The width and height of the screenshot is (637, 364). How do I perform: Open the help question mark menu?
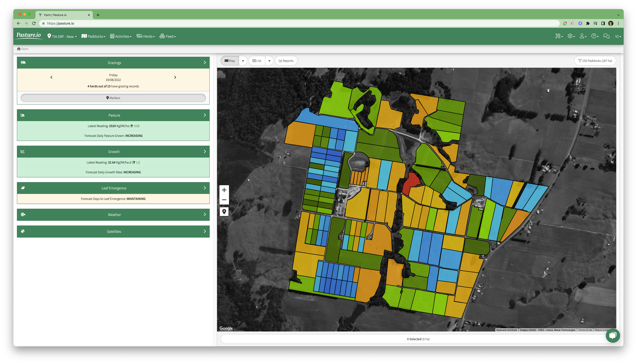tap(595, 36)
